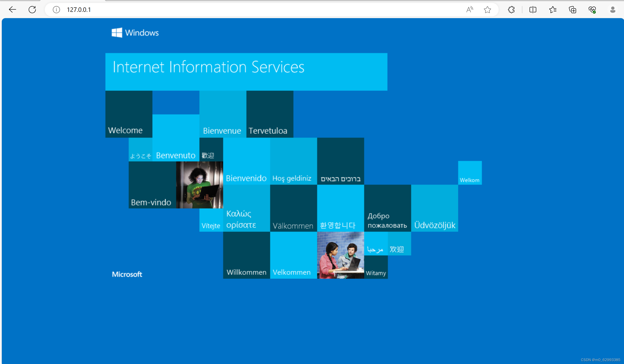
Task: Reload the current page
Action: pos(32,10)
